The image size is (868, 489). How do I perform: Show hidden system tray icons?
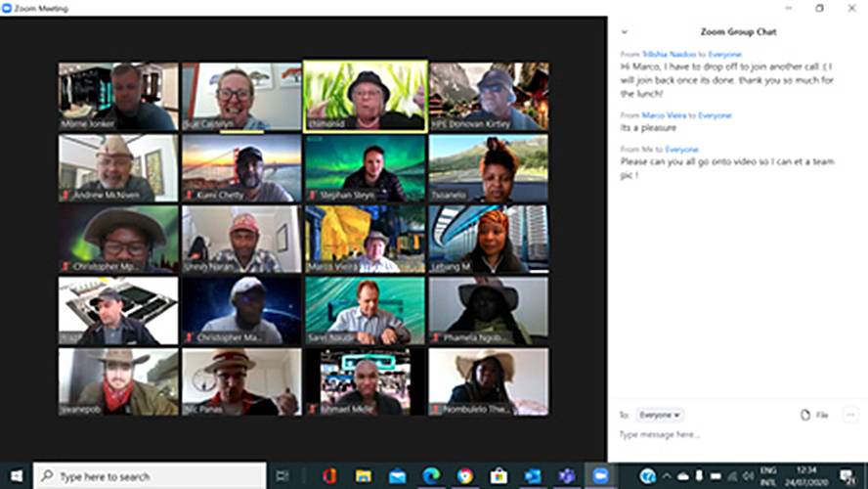[x=667, y=476]
